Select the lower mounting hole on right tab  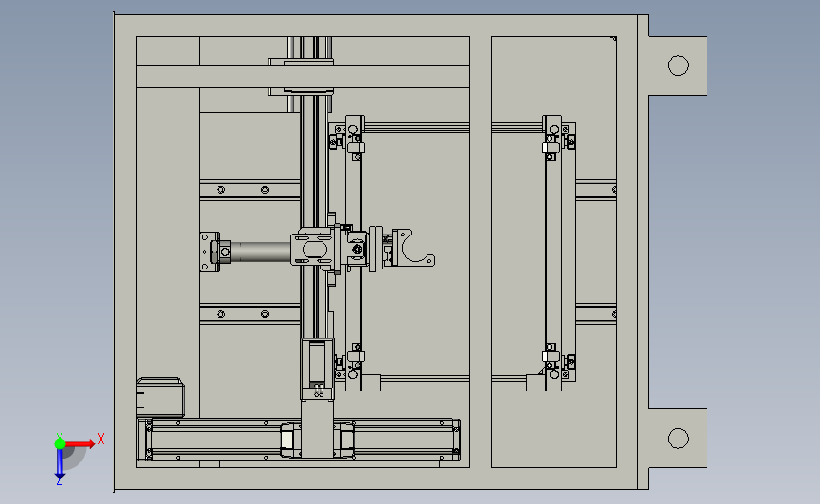[678, 439]
